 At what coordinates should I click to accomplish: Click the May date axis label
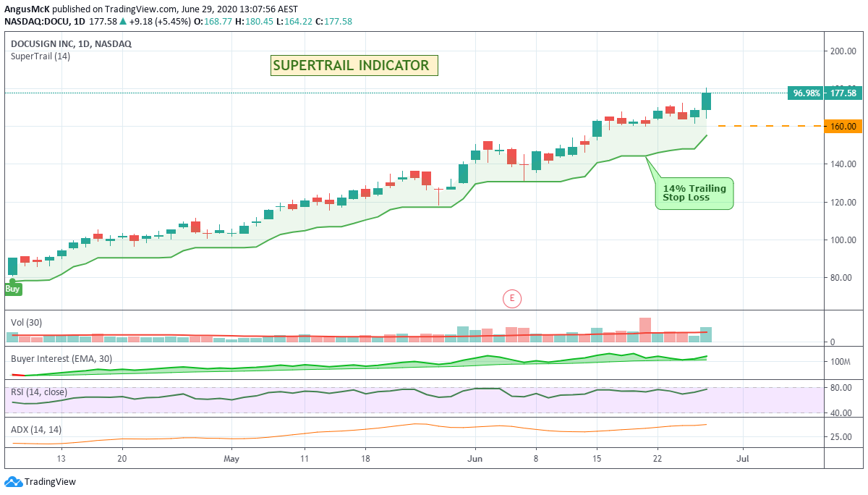[x=231, y=458]
